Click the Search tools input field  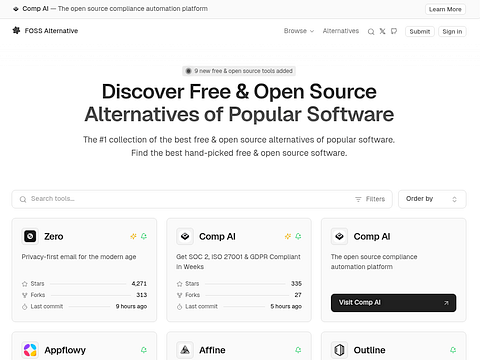[x=187, y=199]
